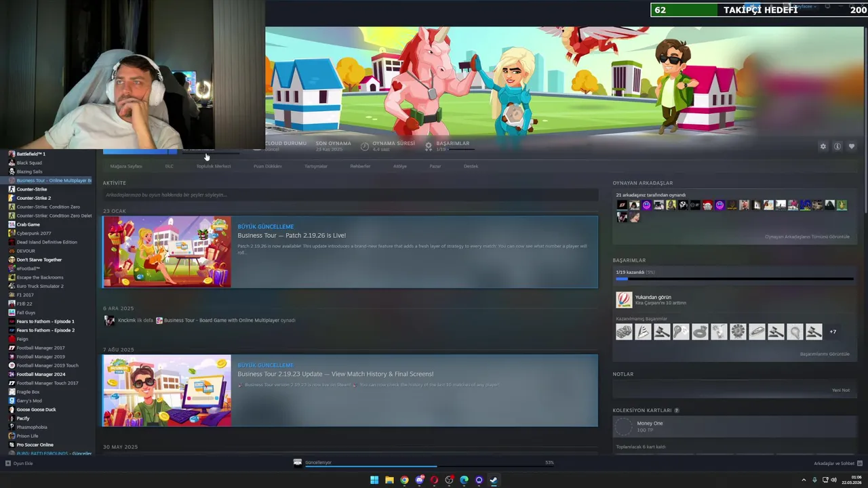Open the Puan Dükkânı tab
This screenshot has height=488, width=868.
(x=268, y=166)
